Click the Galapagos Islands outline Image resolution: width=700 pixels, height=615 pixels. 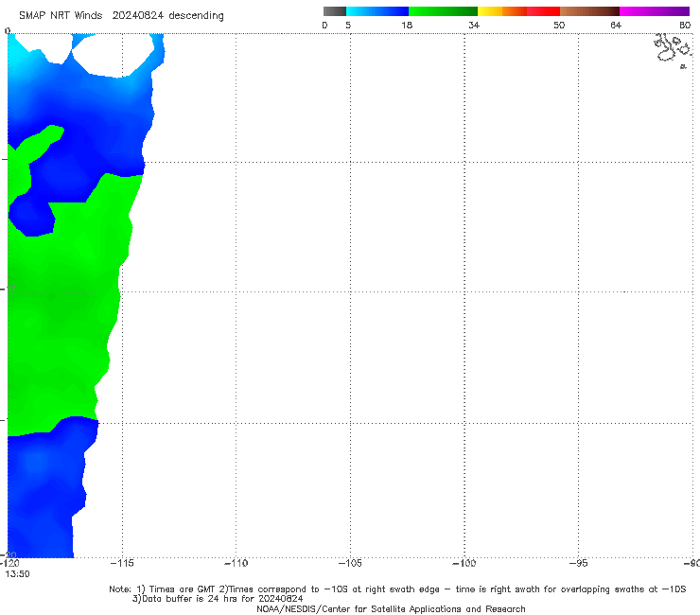pos(674,49)
